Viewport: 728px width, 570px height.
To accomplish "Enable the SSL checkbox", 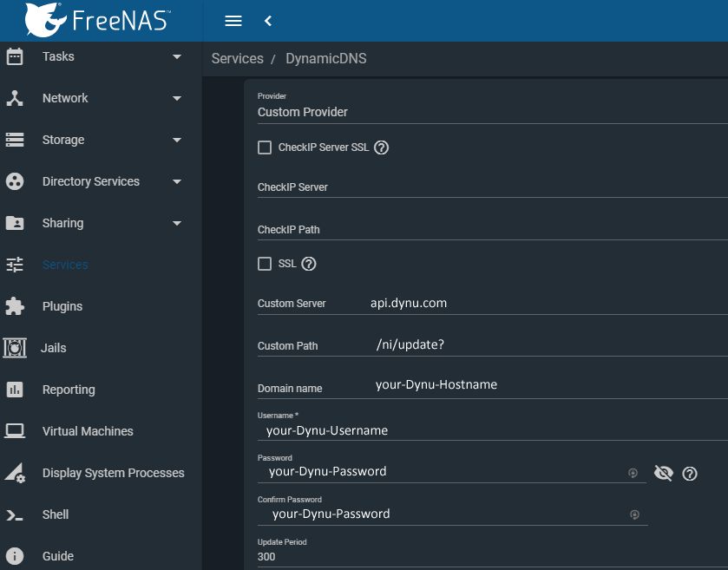I will coord(265,264).
